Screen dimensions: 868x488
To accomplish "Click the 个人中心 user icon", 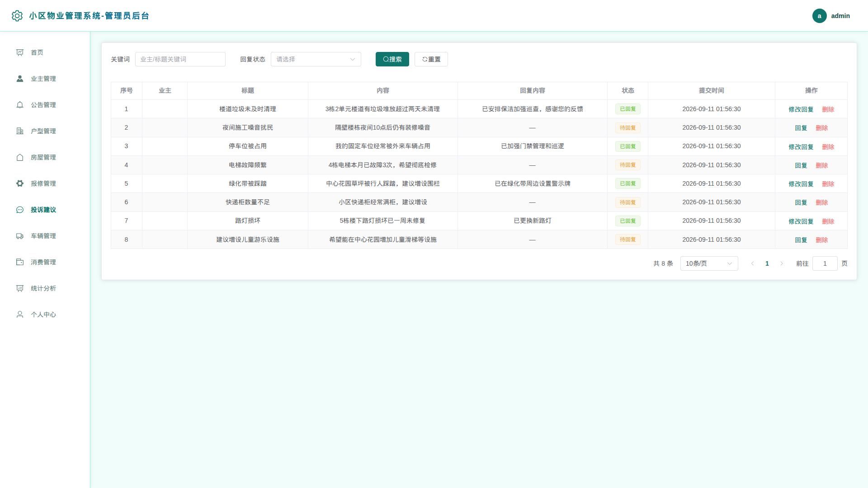I will click(20, 314).
